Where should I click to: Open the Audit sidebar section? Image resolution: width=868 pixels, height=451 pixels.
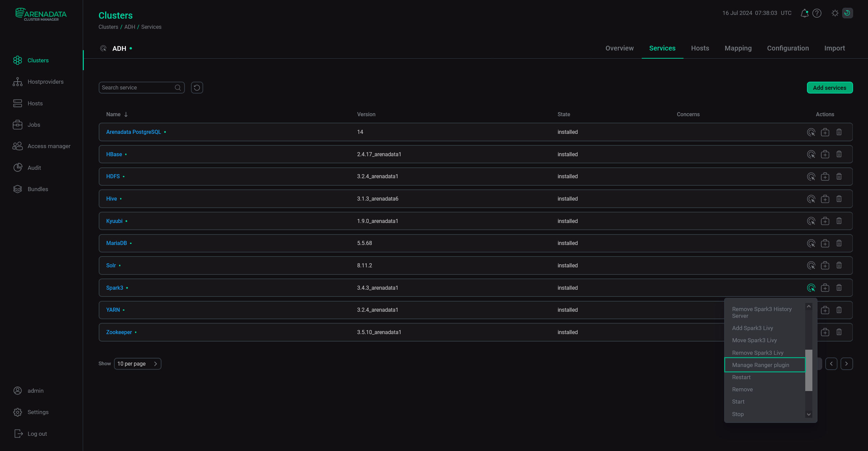[x=27, y=168]
